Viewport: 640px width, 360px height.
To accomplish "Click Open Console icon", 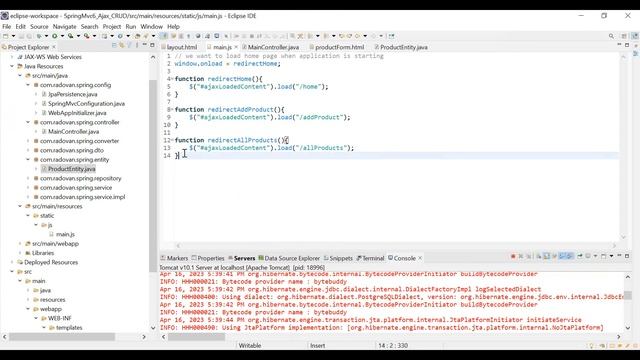I will pyautogui.click(x=603, y=256).
